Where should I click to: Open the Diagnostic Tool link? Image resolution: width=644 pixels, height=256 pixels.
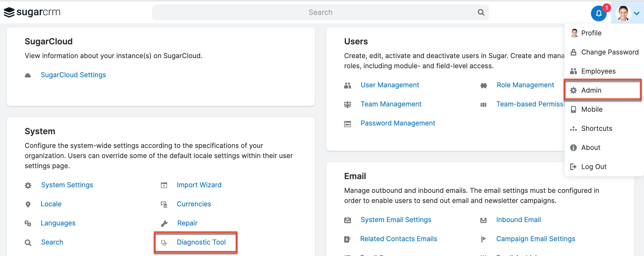click(x=201, y=242)
